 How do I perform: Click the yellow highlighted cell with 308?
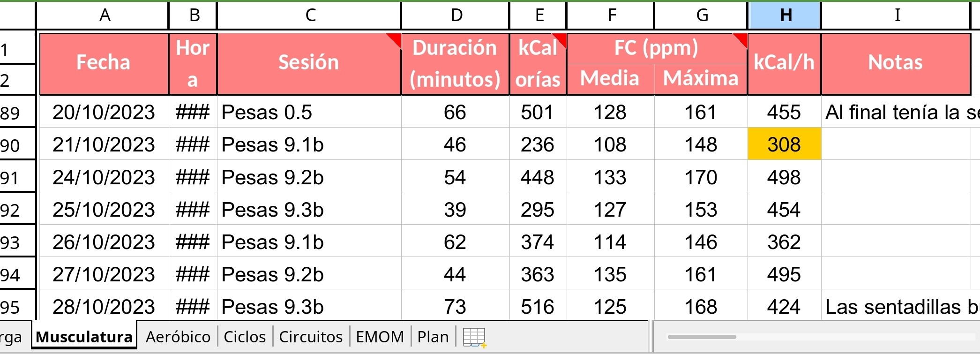(x=785, y=144)
